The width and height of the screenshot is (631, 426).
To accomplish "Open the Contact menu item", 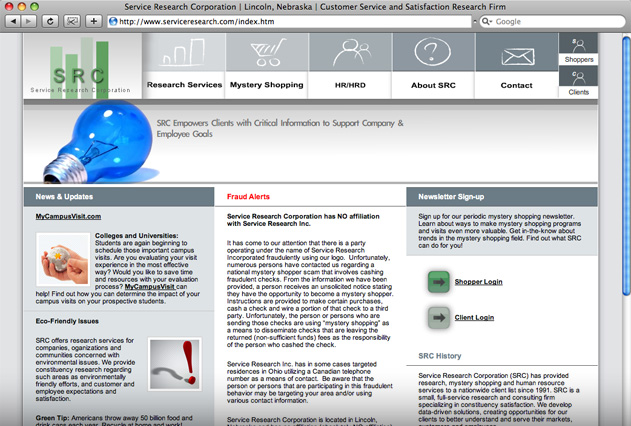I will pos(516,85).
